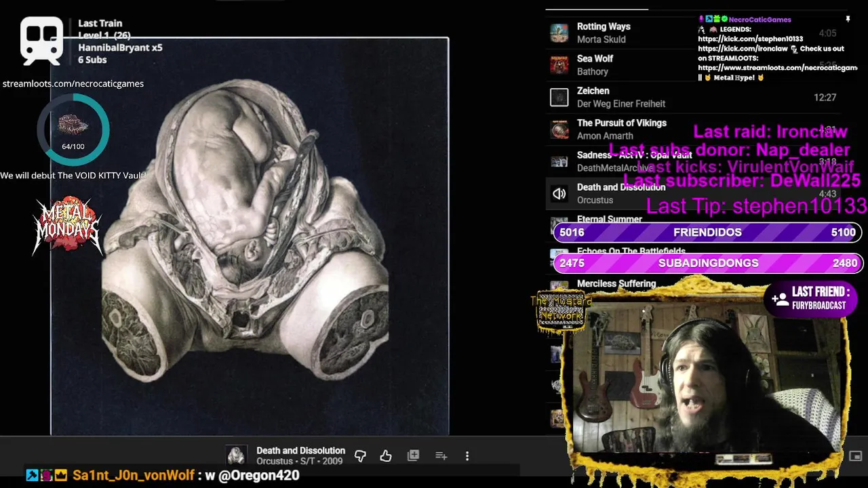The image size is (868, 488).
Task: Click the pin icon on pinned chat message
Action: click(x=848, y=20)
